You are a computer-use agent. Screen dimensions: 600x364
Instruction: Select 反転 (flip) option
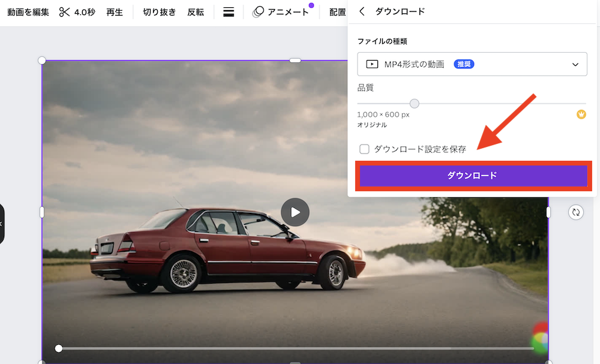196,12
